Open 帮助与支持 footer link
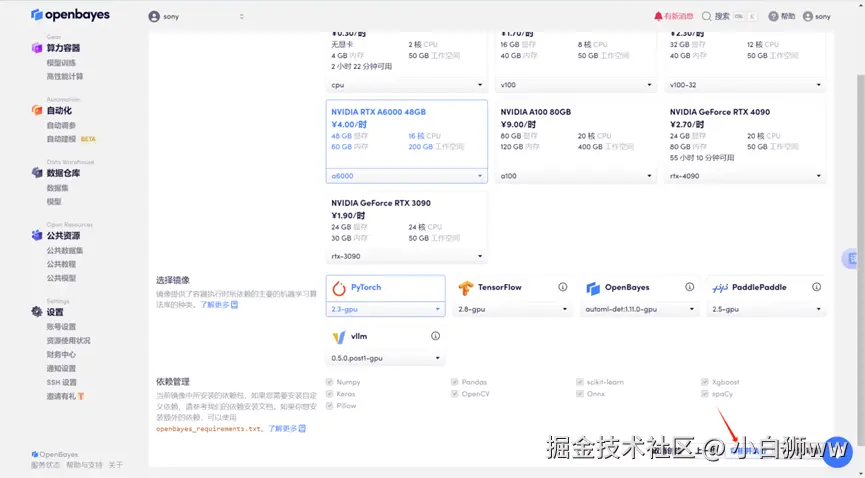Image resolution: width=865 pixels, height=478 pixels. [x=84, y=465]
